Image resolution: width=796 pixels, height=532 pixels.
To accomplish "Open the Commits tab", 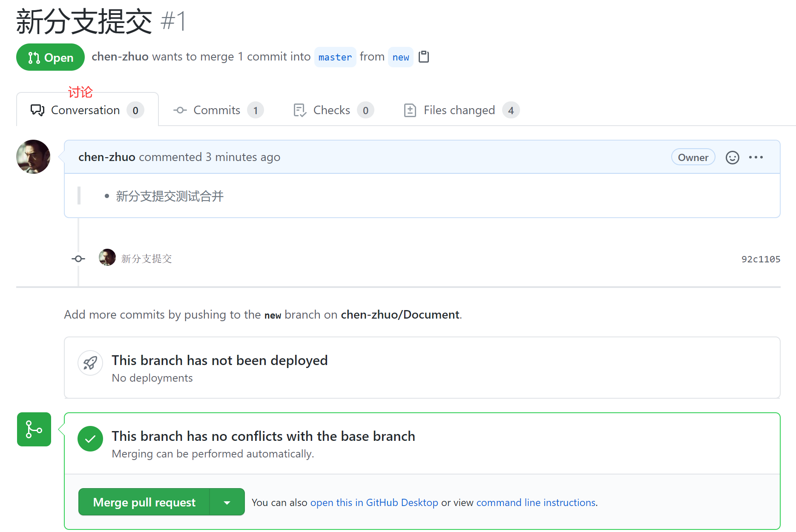I will click(x=218, y=110).
